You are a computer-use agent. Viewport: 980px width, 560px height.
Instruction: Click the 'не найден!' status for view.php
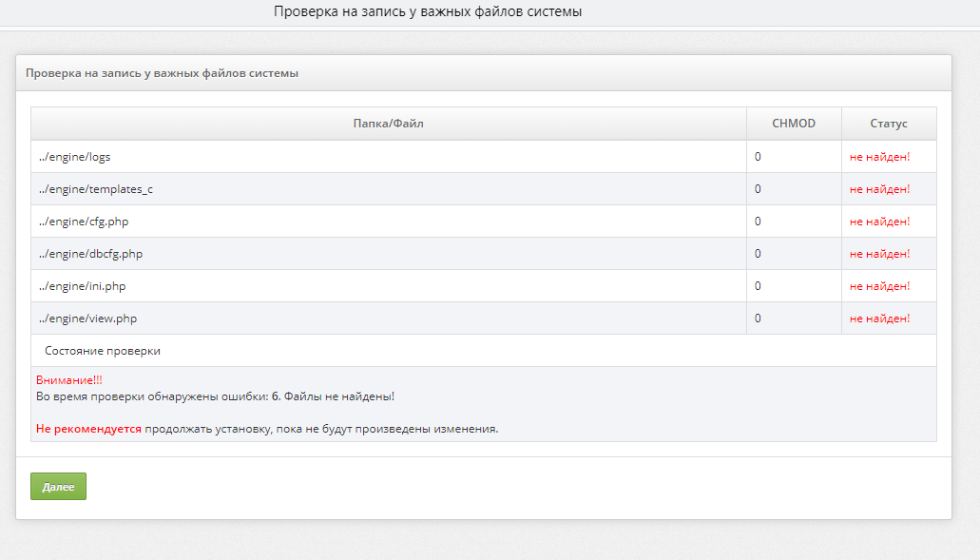879,319
